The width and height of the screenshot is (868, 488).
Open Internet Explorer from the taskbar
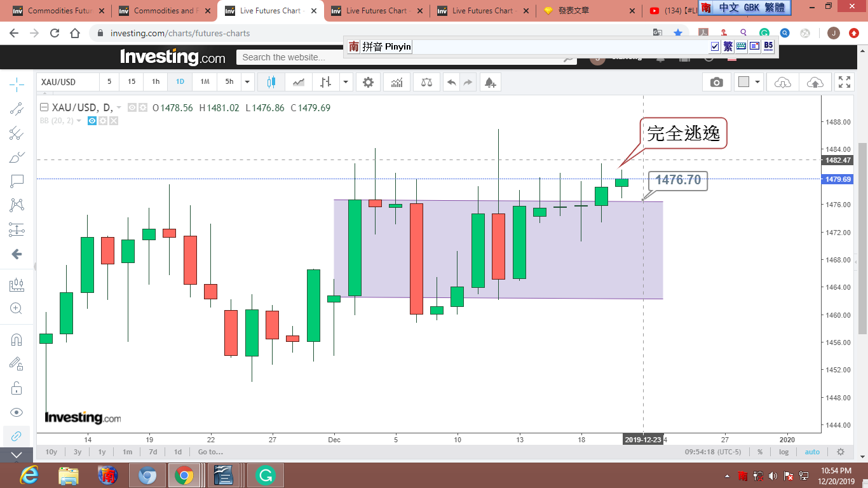pos(29,475)
